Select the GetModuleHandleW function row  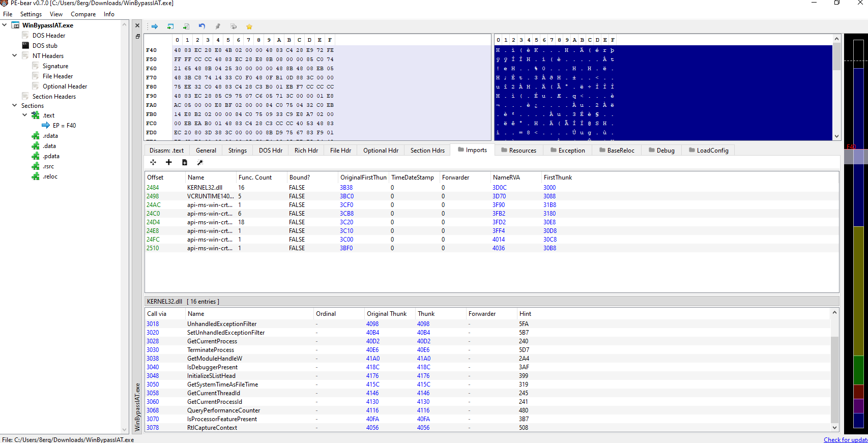487,359
